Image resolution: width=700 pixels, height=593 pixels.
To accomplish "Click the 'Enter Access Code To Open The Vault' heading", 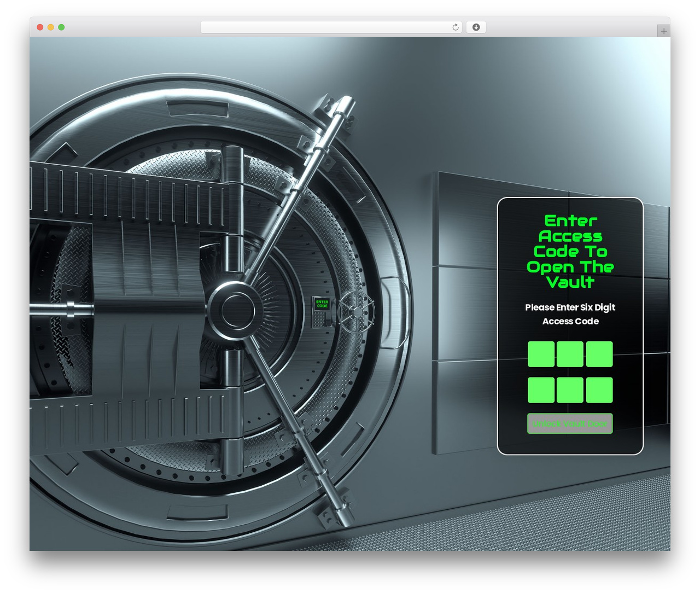I will pyautogui.click(x=570, y=251).
